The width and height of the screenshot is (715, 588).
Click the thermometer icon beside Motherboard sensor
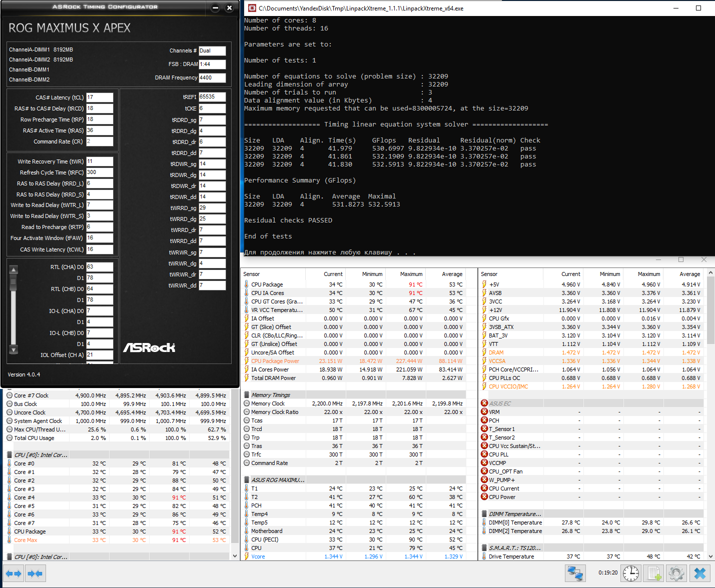click(246, 531)
